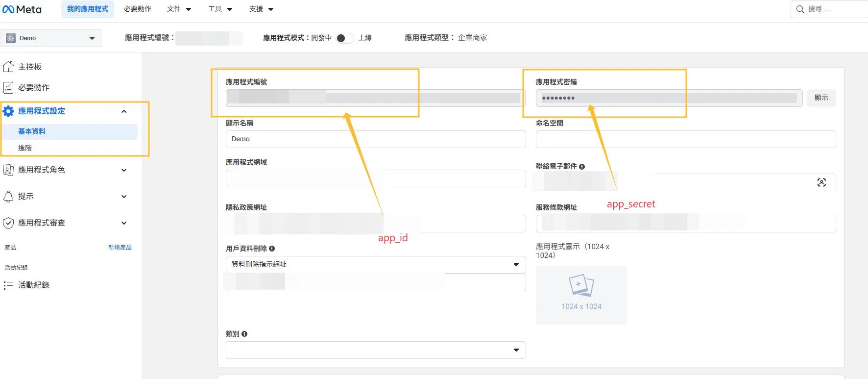The image size is (868, 379).
Task: Open the 資料刪除指示網址 dropdown
Action: click(376, 265)
